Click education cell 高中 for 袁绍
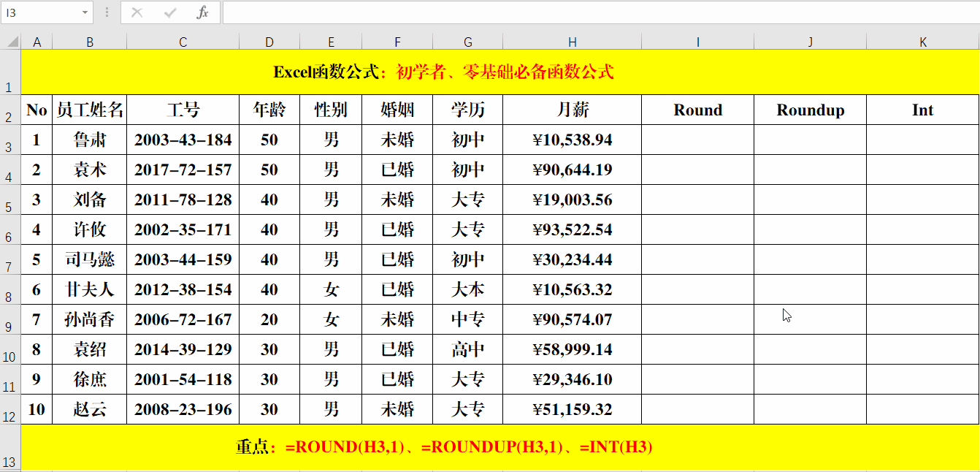 pyautogui.click(x=468, y=349)
